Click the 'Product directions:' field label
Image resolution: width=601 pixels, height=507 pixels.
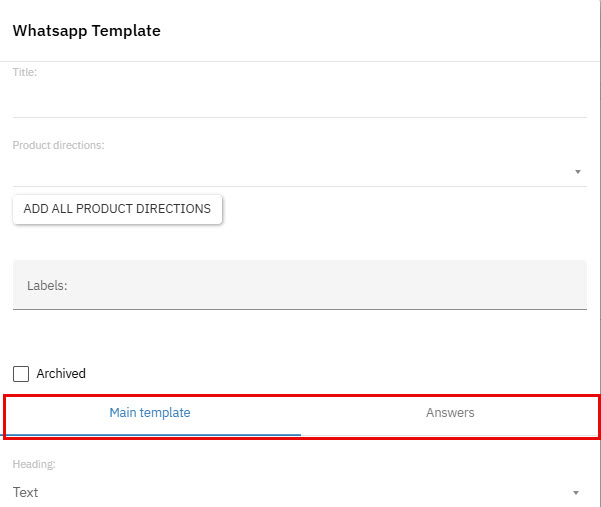click(58, 145)
